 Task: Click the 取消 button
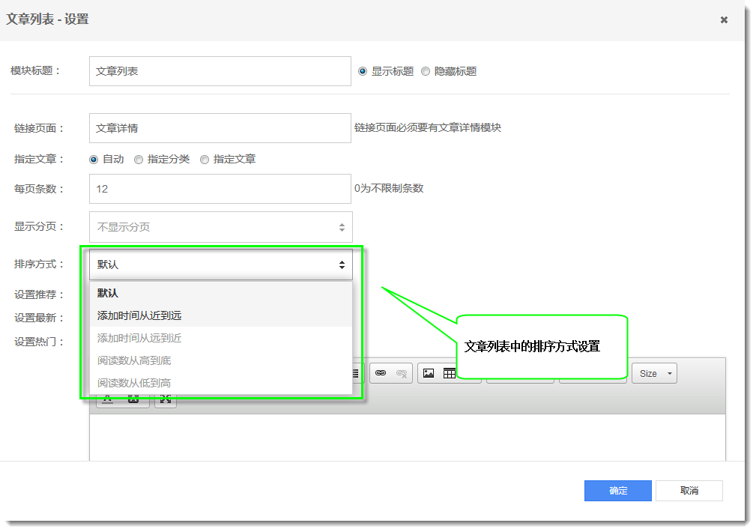pyautogui.click(x=689, y=491)
